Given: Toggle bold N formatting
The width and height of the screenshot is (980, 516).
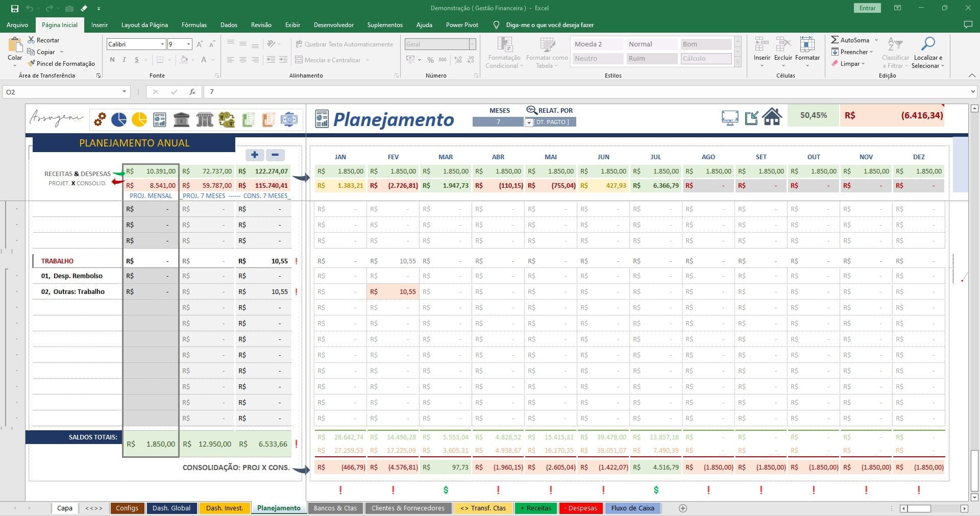Looking at the screenshot, I should coord(112,60).
